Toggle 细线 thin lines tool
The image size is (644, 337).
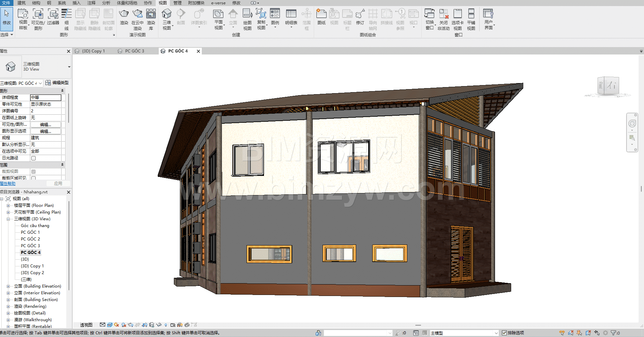click(67, 19)
